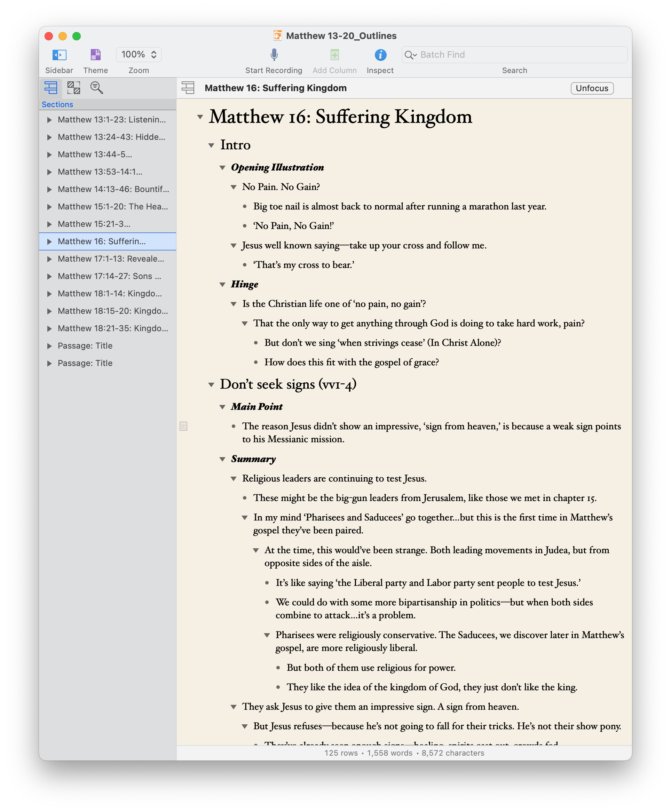Image resolution: width=671 pixels, height=812 pixels.
Task: Click 'The reason Jesus didn't show' bullet text
Action: click(x=431, y=432)
